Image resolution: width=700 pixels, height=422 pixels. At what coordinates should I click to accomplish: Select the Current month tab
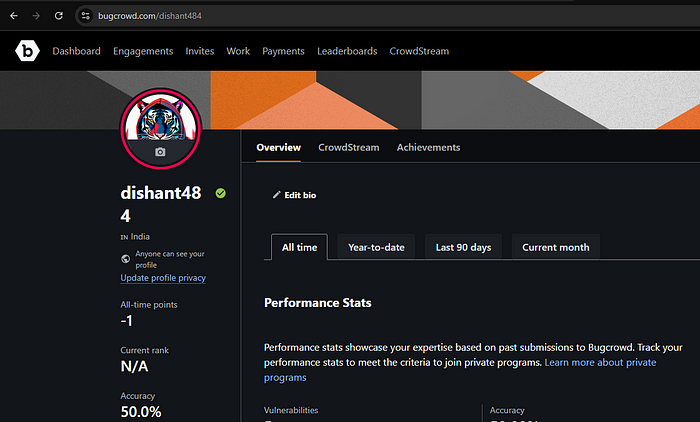pos(556,247)
